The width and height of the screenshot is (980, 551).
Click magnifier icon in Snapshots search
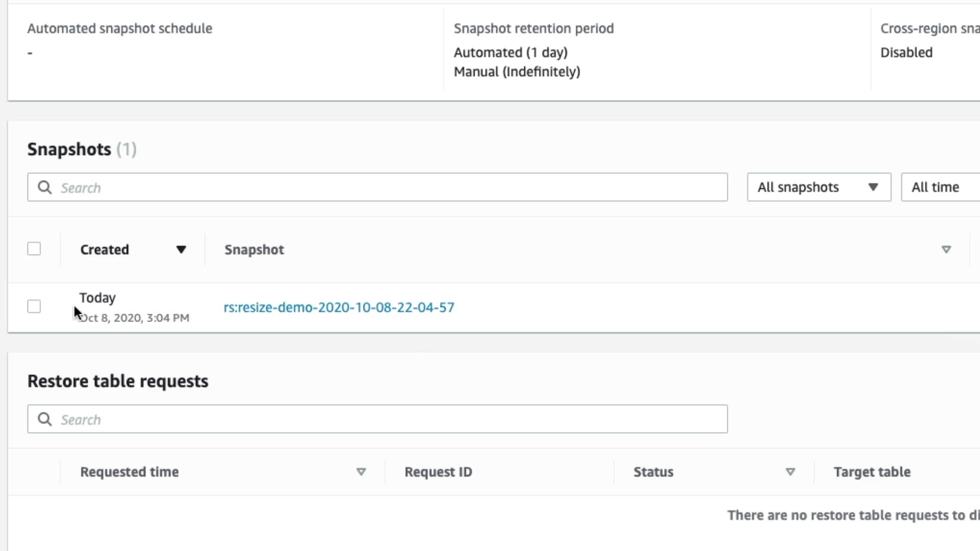45,187
